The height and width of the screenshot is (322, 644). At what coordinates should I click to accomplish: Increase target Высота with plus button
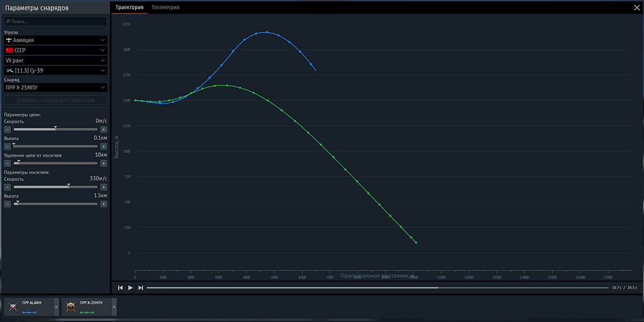click(104, 146)
